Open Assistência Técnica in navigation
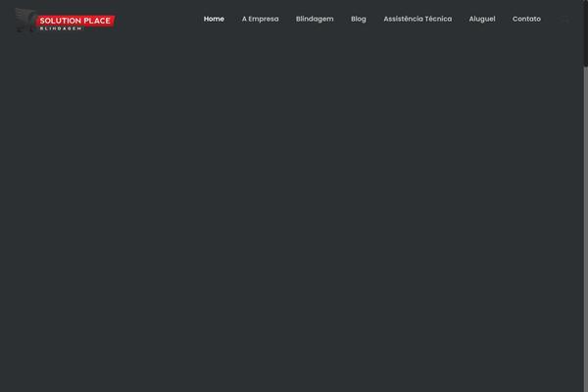The image size is (588, 392). 417,19
